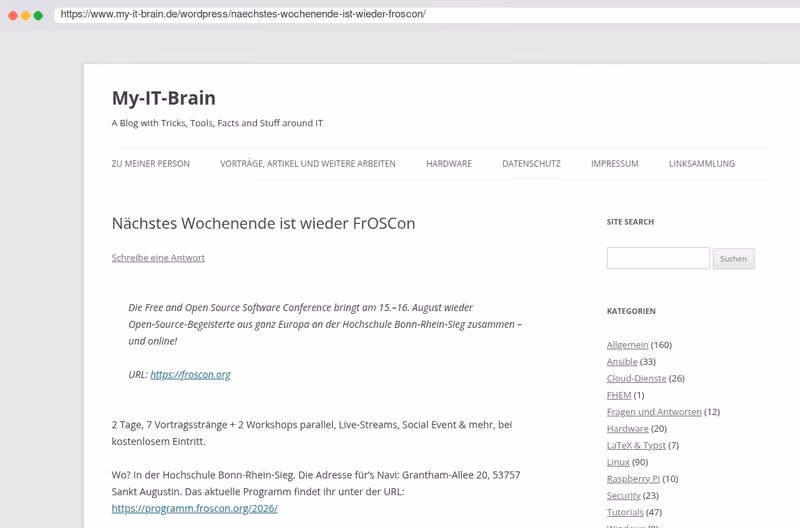Open the Allgemein category
Screen dimensions: 800x528
(x=627, y=345)
